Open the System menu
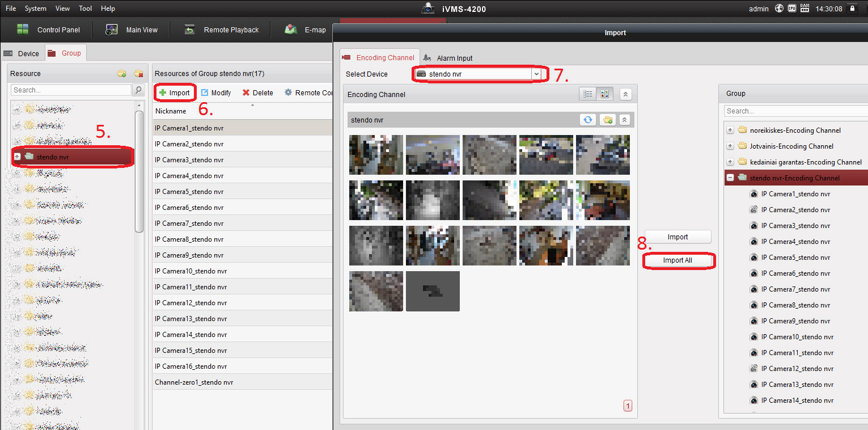The image size is (868, 430). [x=36, y=9]
